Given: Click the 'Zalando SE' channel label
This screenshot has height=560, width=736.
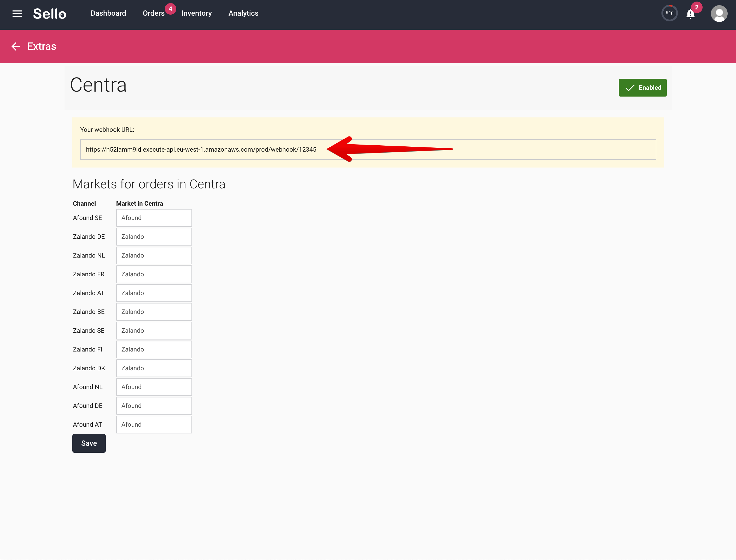Looking at the screenshot, I should click(x=89, y=331).
